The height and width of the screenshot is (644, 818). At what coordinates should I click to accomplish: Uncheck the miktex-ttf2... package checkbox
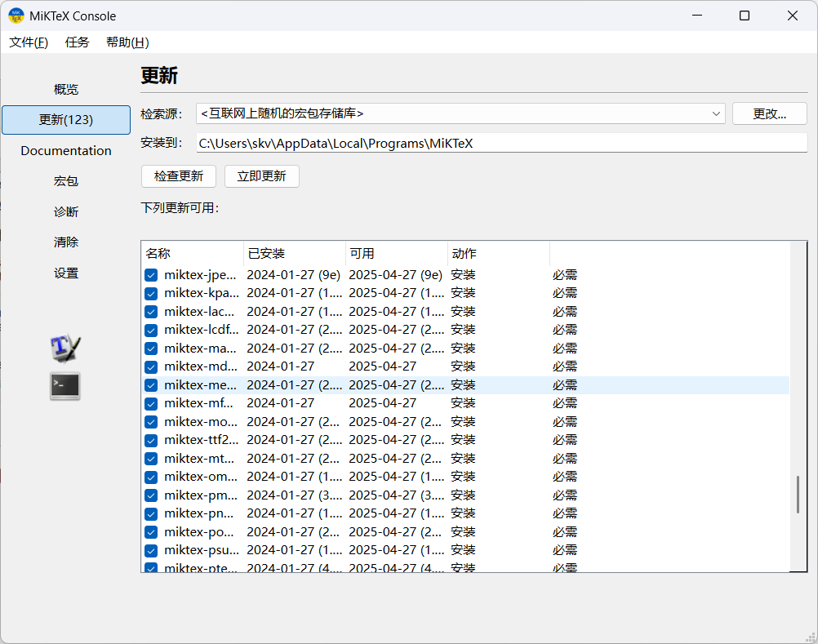point(151,440)
